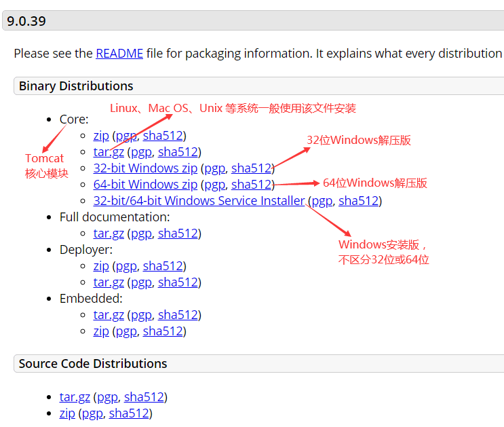The image size is (504, 427).
Task: Open sha512 link for Deployer zip
Action: tap(163, 266)
